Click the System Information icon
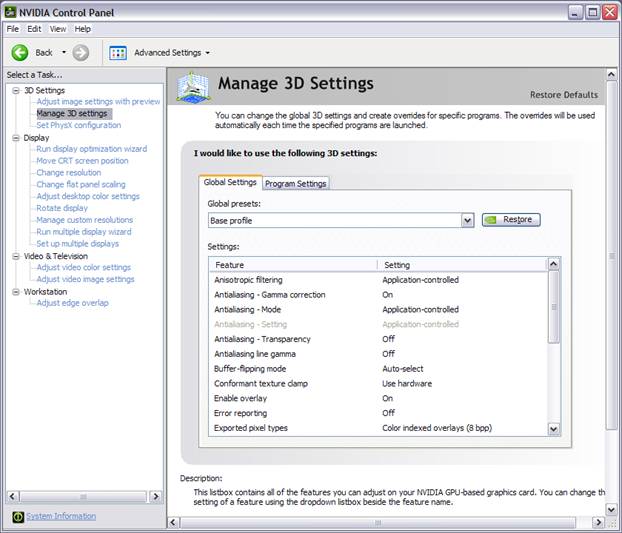The image size is (622, 533). pos(18,516)
